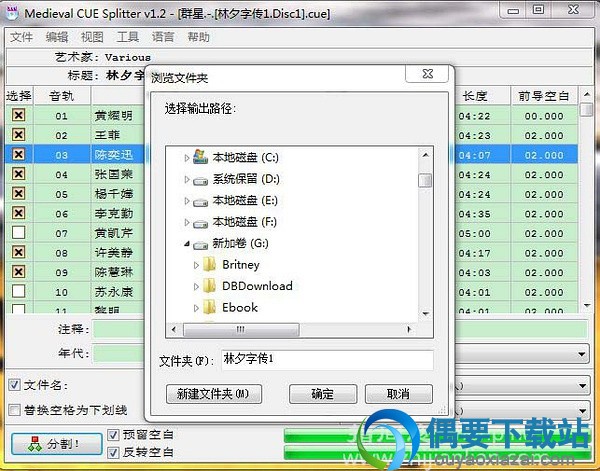Expand the DBDownload folder node
Screen dimensions: 600x471
coord(196,286)
